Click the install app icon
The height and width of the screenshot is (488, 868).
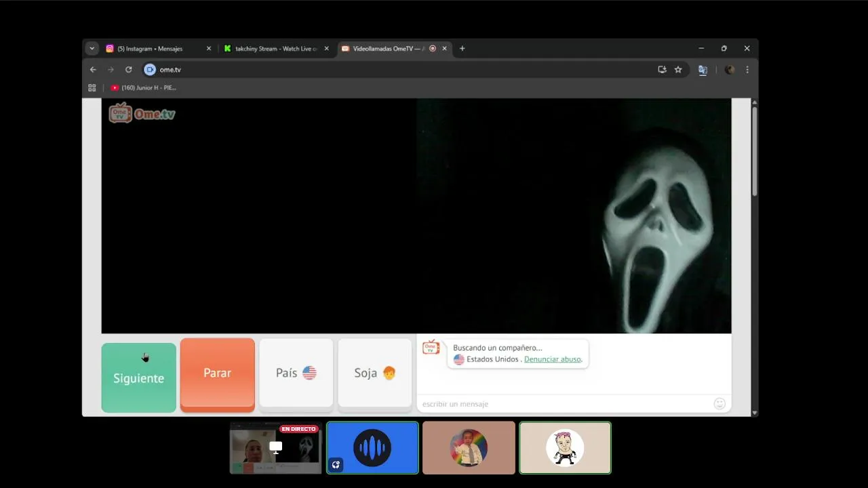pyautogui.click(x=662, y=70)
